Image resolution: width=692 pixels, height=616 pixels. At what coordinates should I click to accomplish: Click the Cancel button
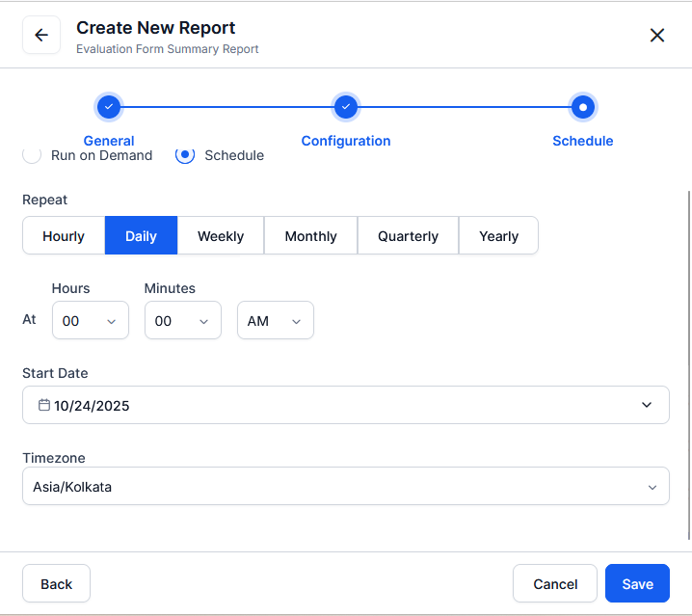click(x=555, y=584)
